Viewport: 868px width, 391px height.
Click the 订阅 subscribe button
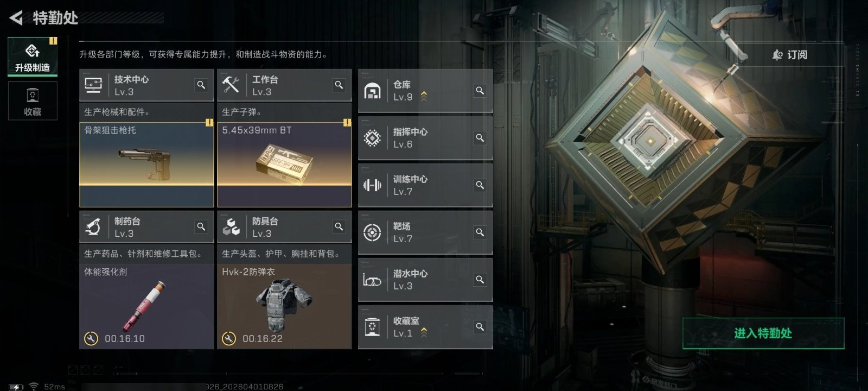(790, 55)
